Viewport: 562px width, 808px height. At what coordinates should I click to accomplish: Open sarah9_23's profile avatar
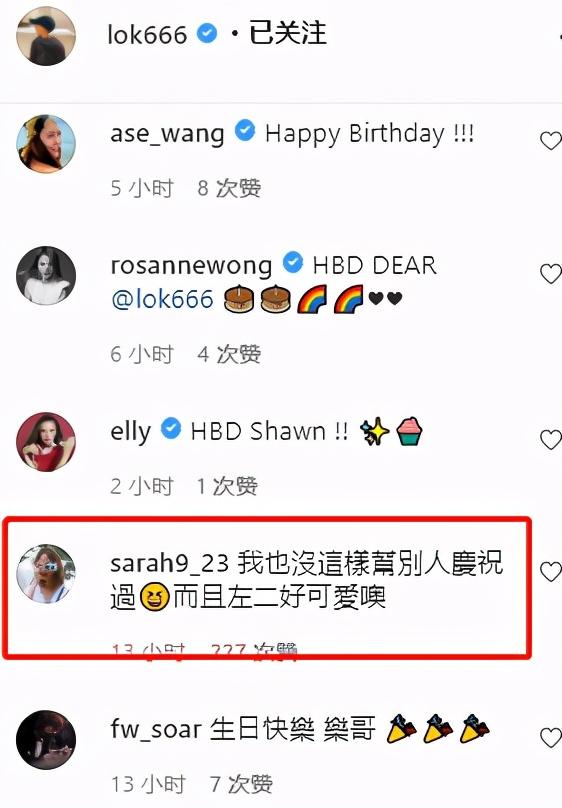click(x=46, y=574)
